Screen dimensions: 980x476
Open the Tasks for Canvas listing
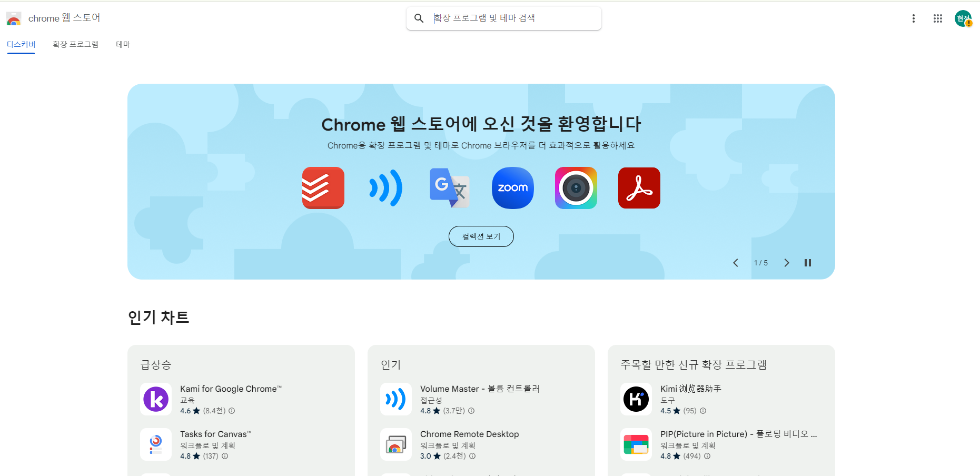pyautogui.click(x=216, y=434)
